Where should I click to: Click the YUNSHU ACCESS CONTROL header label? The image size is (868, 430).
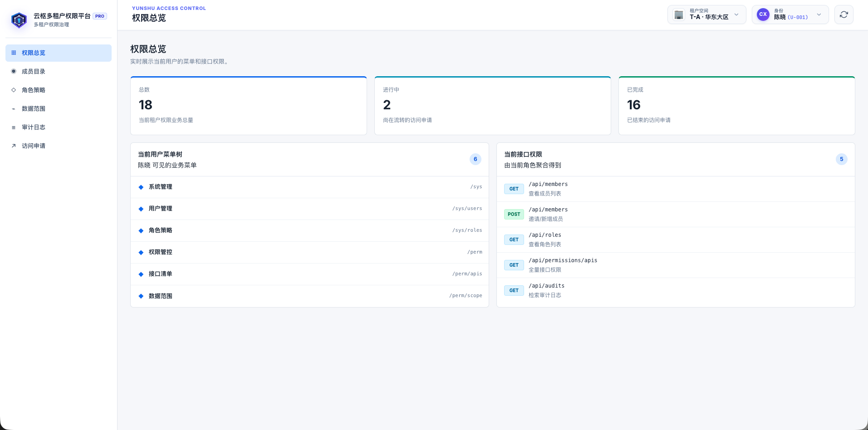coord(169,8)
